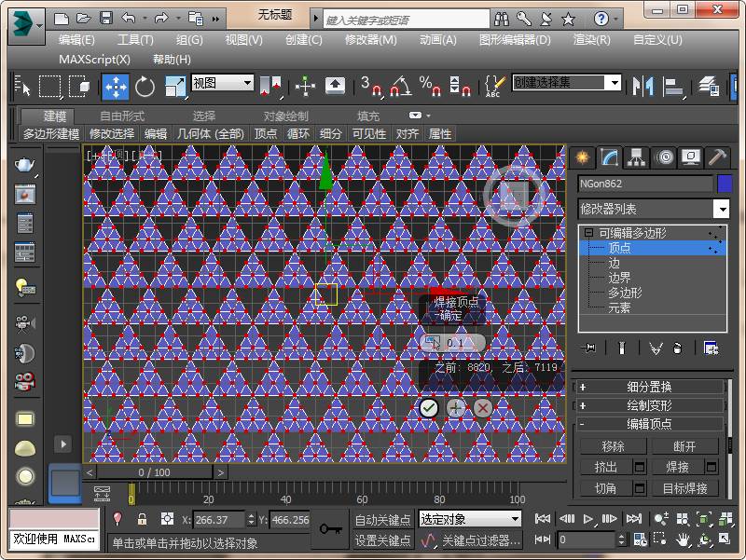Click the blue object color swatch

click(725, 184)
